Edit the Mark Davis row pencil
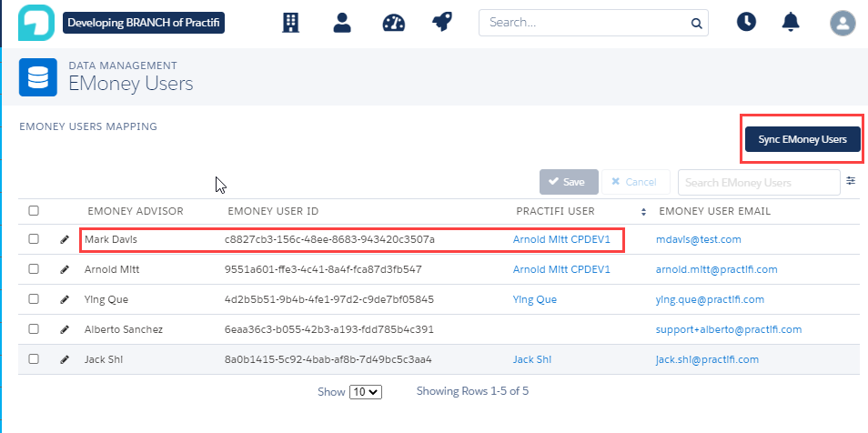 [65, 240]
